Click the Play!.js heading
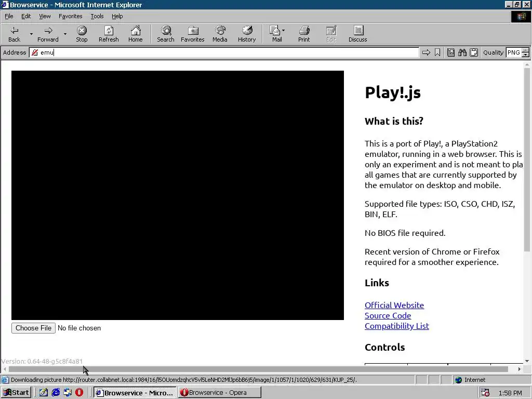The image size is (532, 399). pos(393,92)
